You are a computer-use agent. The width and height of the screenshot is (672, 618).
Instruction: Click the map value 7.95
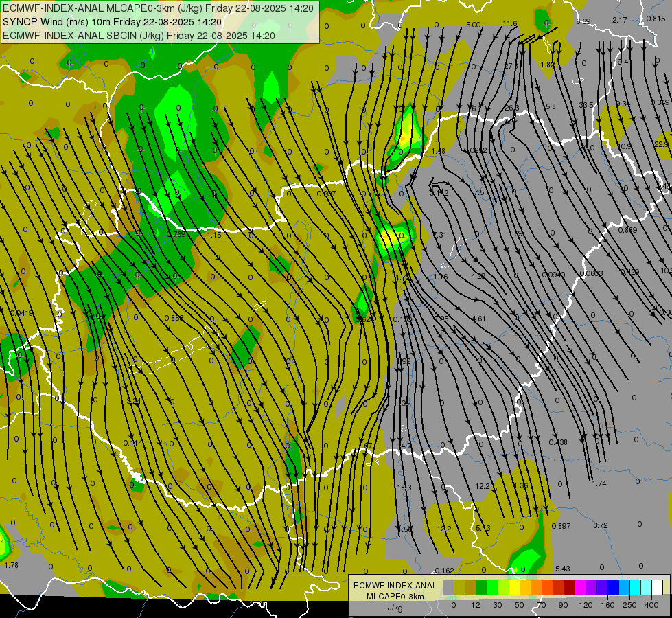(441, 318)
